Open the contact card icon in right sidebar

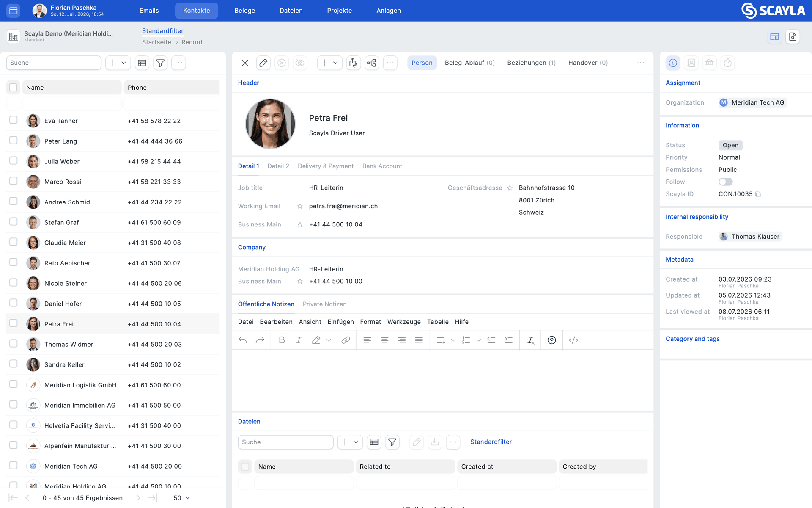click(x=691, y=63)
